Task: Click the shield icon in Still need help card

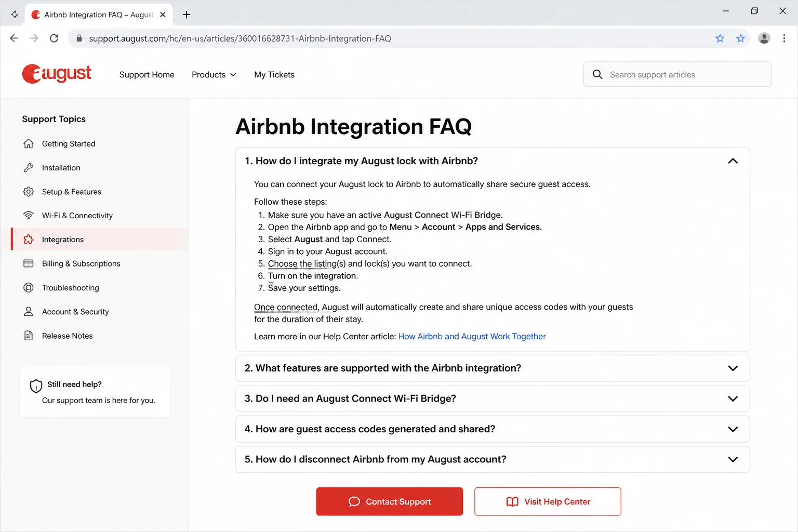Action: pyautogui.click(x=36, y=386)
